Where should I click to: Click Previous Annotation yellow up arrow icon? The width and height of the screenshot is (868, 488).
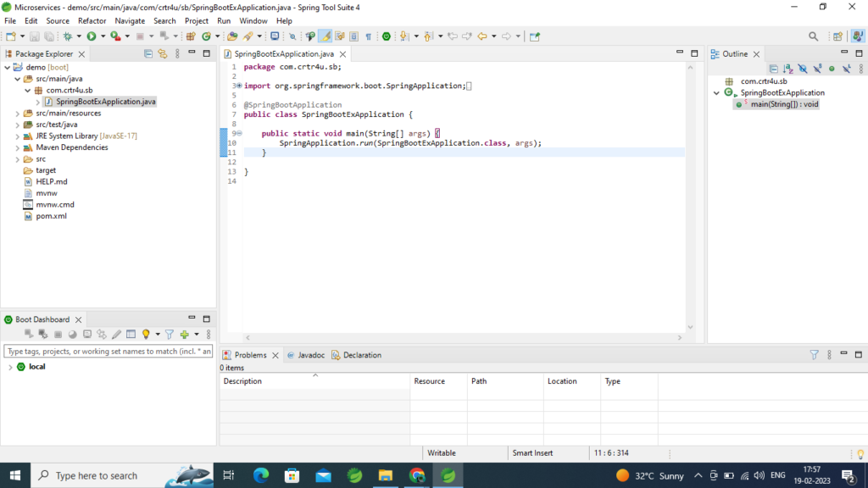tap(428, 36)
